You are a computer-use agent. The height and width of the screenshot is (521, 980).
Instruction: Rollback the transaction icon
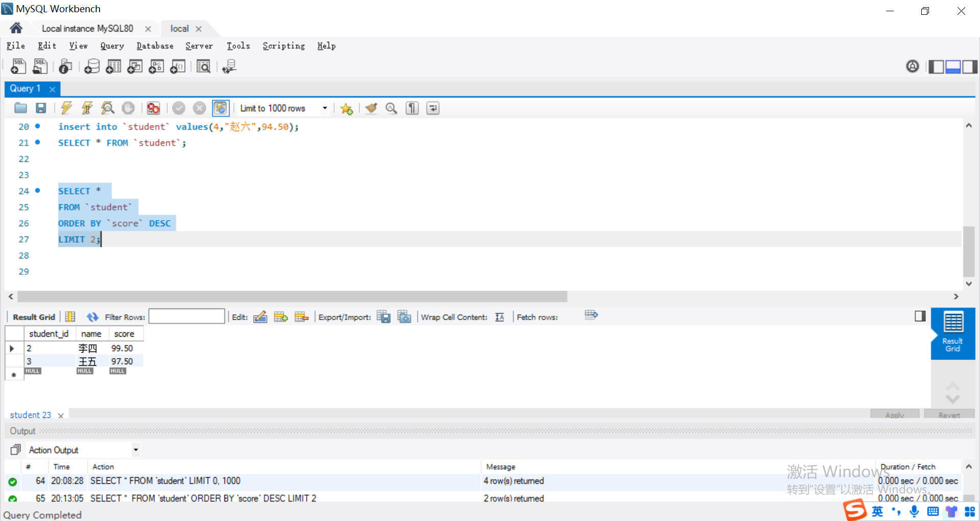point(200,108)
